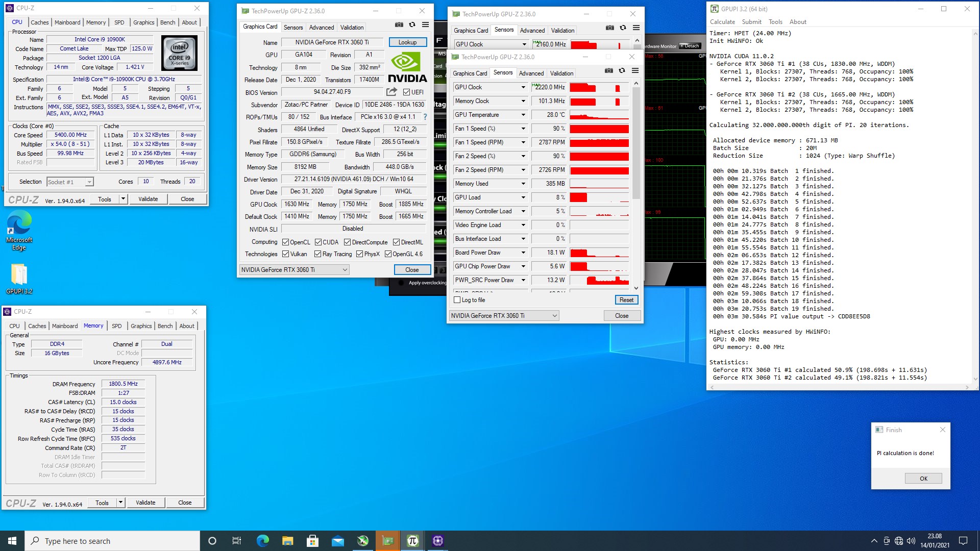Click the volume icon in system tray
The width and height of the screenshot is (980, 551).
click(x=911, y=541)
